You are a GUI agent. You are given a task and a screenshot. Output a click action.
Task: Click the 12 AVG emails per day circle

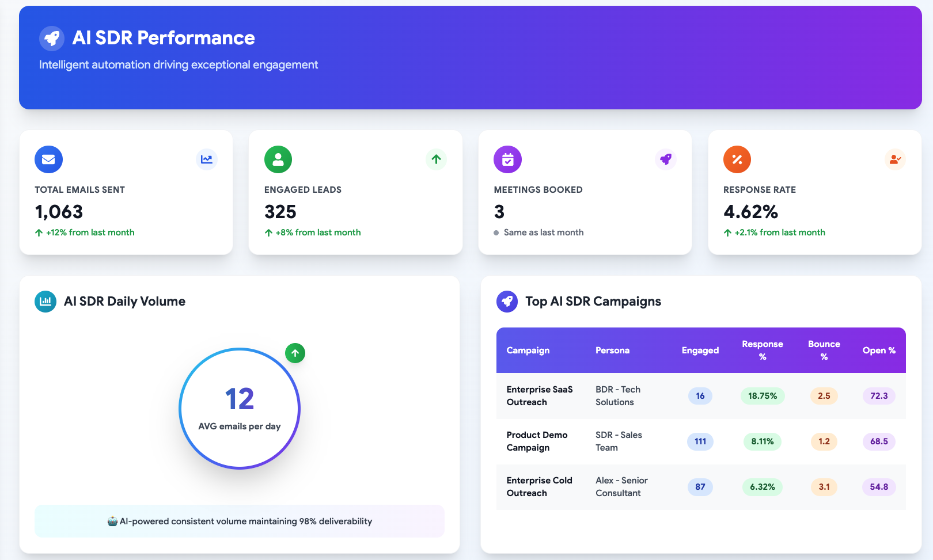tap(240, 409)
